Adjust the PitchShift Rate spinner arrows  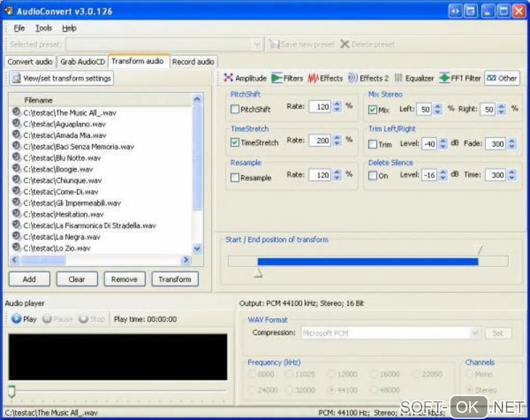coord(337,107)
